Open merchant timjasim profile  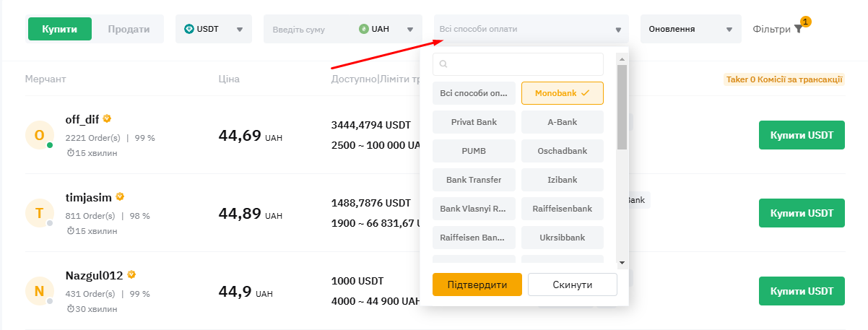(88, 196)
